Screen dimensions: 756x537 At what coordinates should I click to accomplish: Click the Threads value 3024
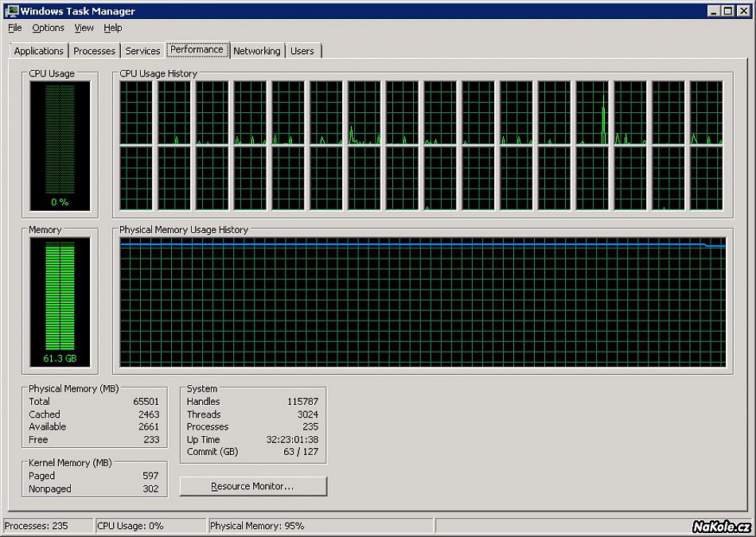308,414
